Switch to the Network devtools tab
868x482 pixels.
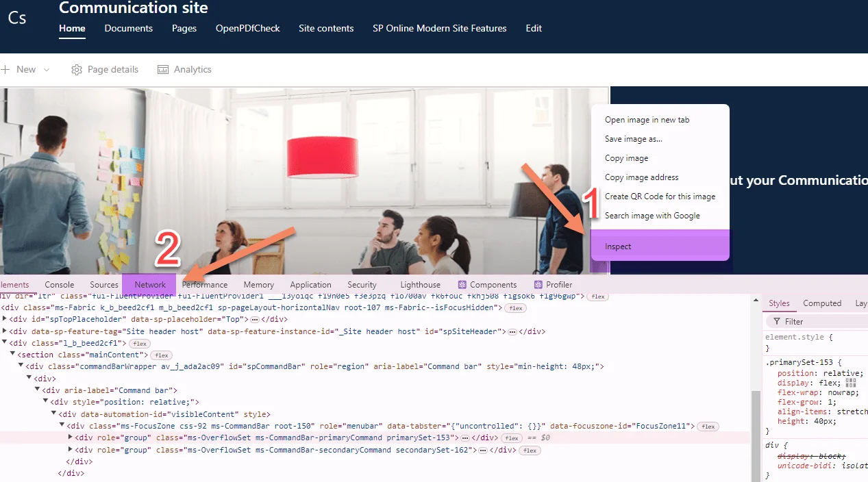tap(150, 285)
